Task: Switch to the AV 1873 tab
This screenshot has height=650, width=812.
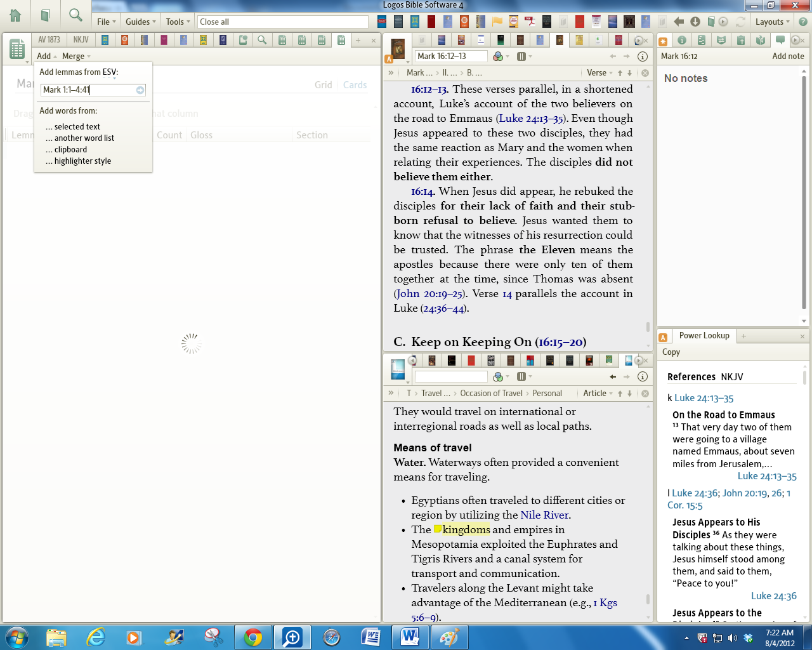Action: (x=49, y=40)
